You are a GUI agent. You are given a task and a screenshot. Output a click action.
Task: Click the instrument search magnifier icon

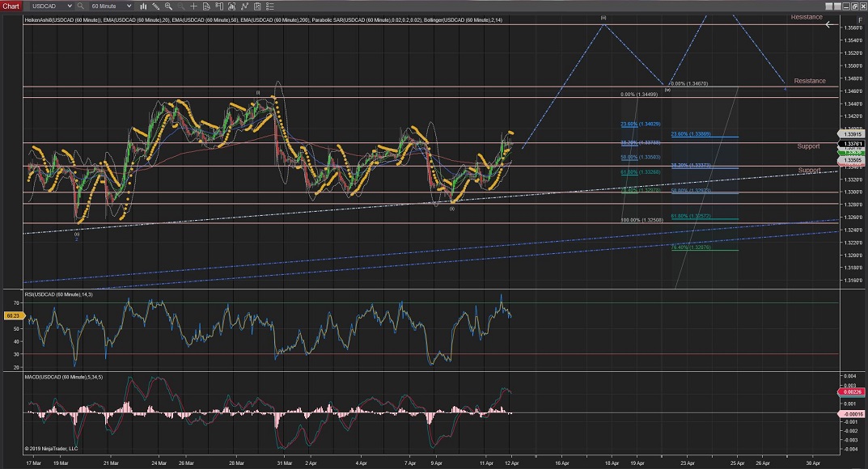[x=81, y=6]
